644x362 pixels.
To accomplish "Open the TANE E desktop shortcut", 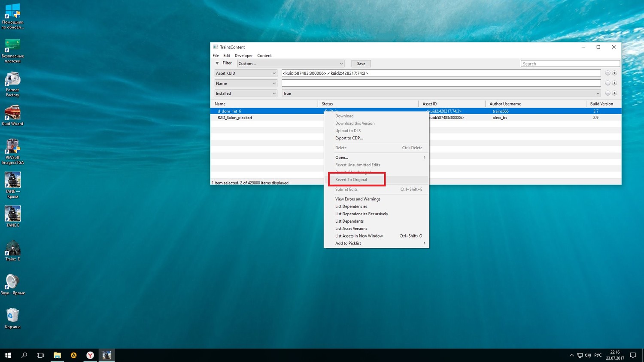I will [12, 216].
